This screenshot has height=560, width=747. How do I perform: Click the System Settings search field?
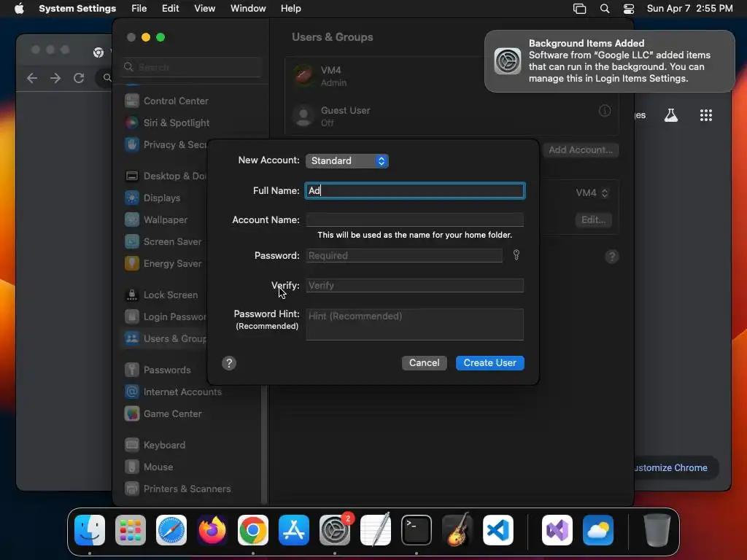[x=193, y=67]
